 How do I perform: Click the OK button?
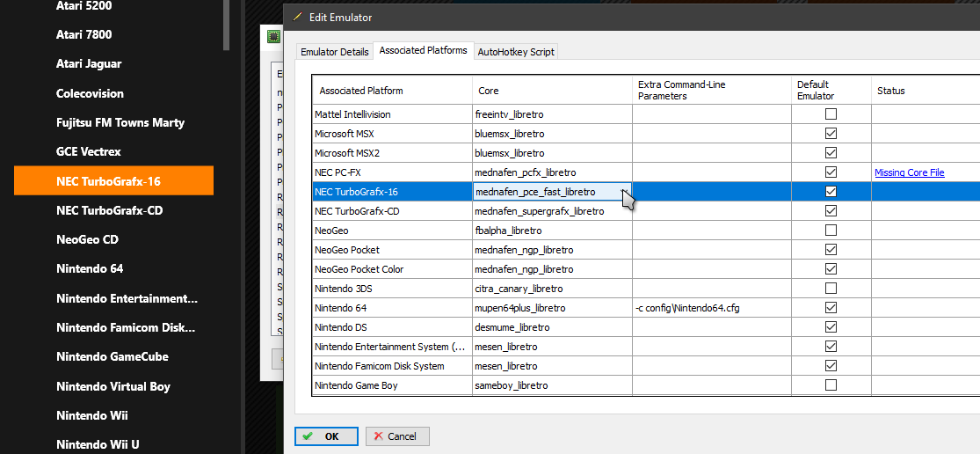pyautogui.click(x=325, y=436)
